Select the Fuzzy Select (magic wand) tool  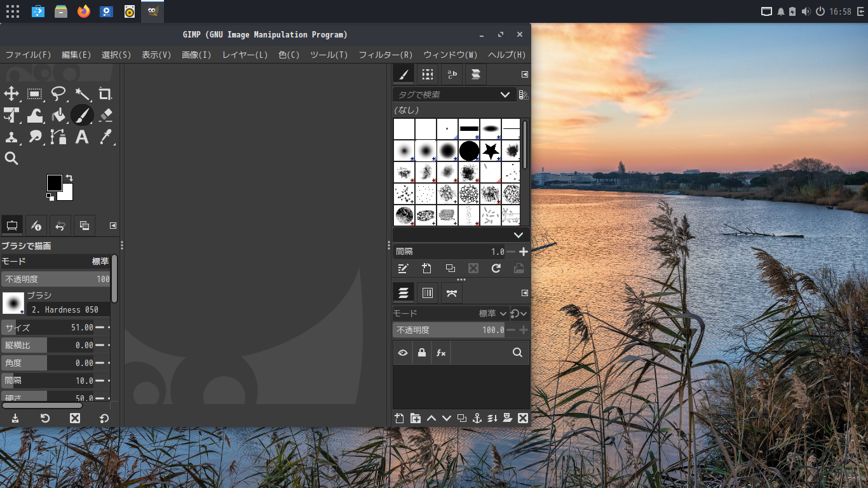tap(82, 93)
